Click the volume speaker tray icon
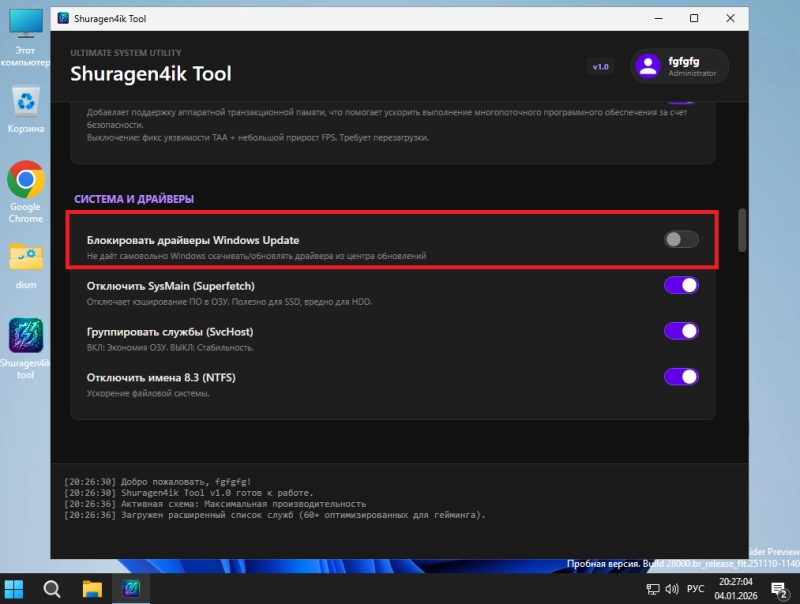Image resolution: width=800 pixels, height=604 pixels. coord(674,588)
